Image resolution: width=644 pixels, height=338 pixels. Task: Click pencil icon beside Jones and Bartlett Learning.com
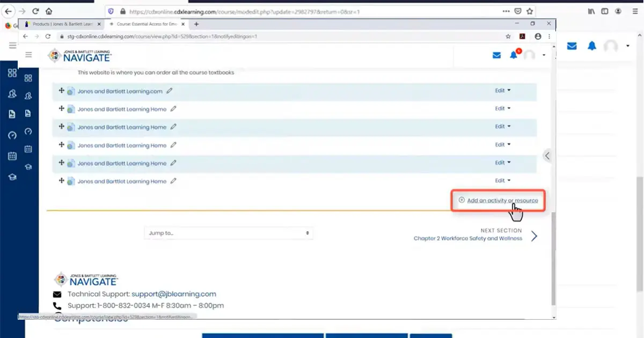point(170,91)
